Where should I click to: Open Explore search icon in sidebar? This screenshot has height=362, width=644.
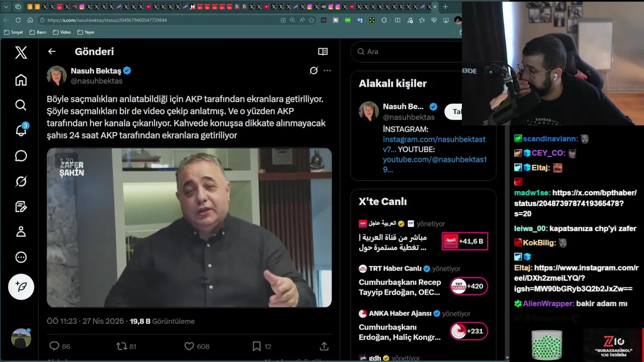[x=21, y=105]
